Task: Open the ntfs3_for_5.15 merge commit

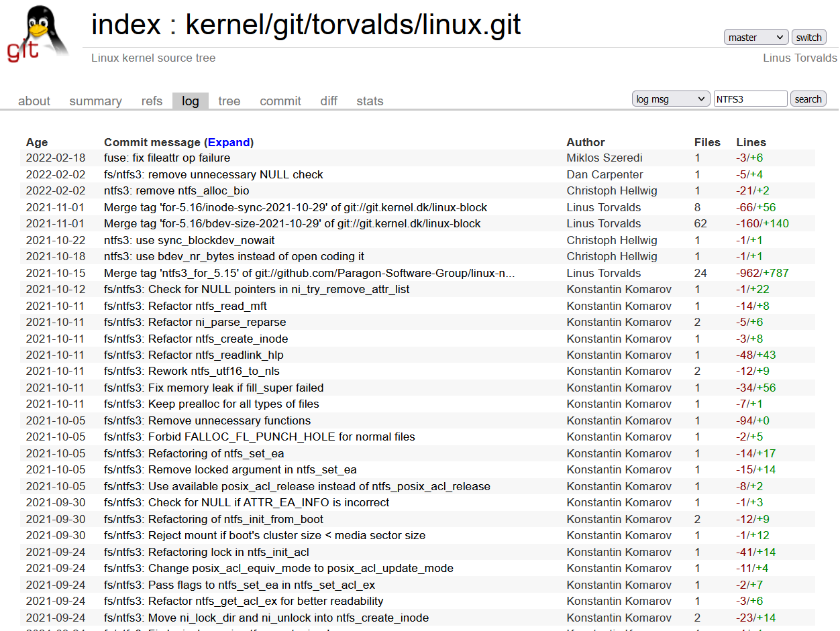Action: pyautogui.click(x=309, y=273)
